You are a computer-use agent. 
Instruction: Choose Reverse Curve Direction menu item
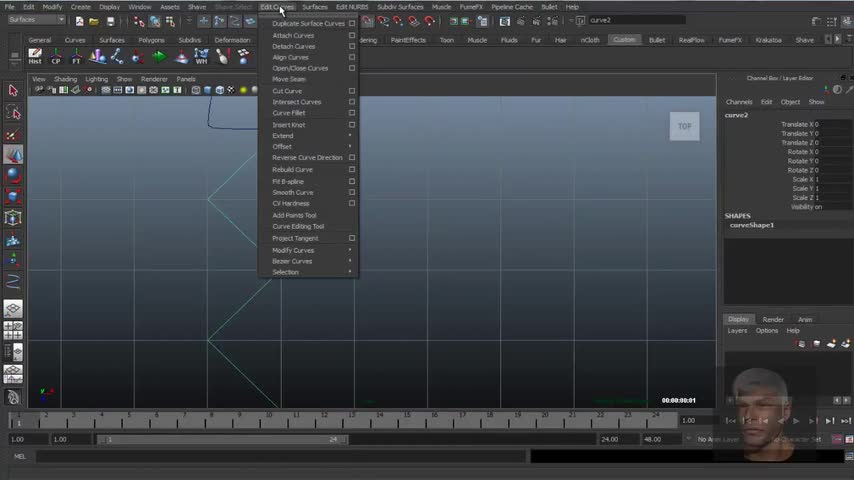click(x=307, y=158)
